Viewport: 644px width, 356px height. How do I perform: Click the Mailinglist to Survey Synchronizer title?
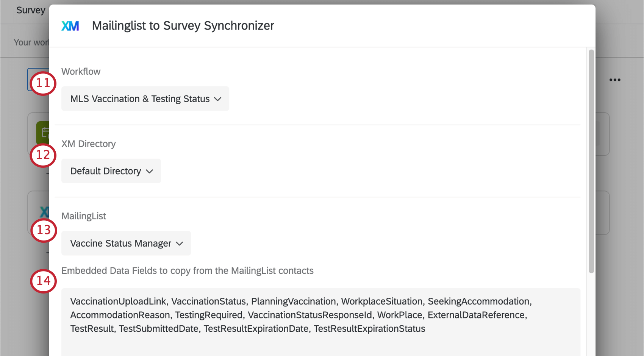tap(183, 26)
